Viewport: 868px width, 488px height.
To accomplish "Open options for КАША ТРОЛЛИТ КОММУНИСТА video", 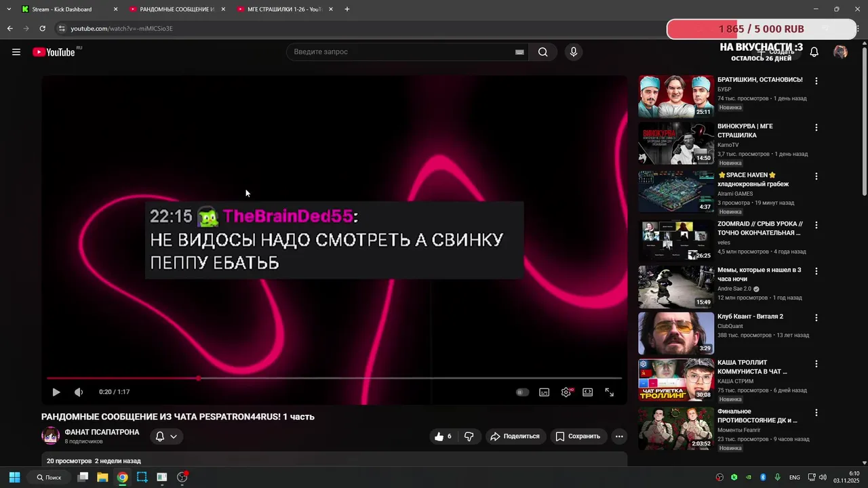I will pos(816,363).
